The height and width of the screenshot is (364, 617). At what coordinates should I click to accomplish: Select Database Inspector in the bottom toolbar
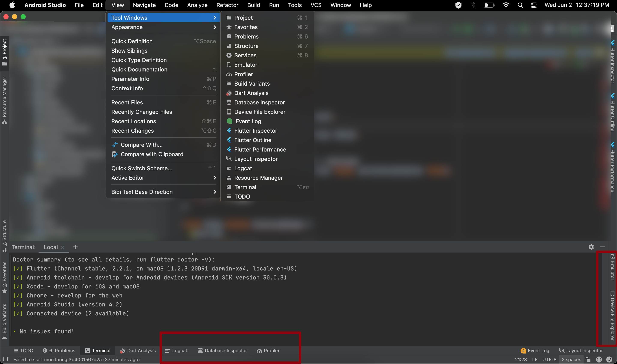222,351
